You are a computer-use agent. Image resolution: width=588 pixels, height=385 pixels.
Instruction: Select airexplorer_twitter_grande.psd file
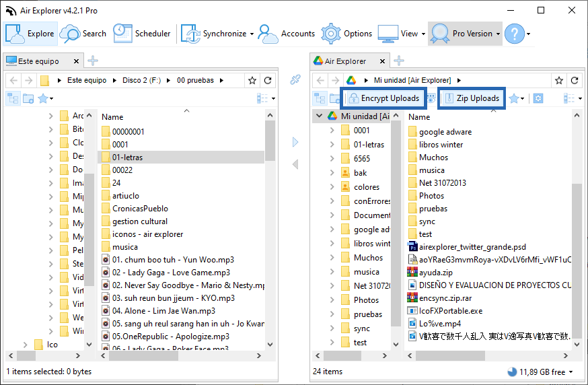(x=467, y=247)
